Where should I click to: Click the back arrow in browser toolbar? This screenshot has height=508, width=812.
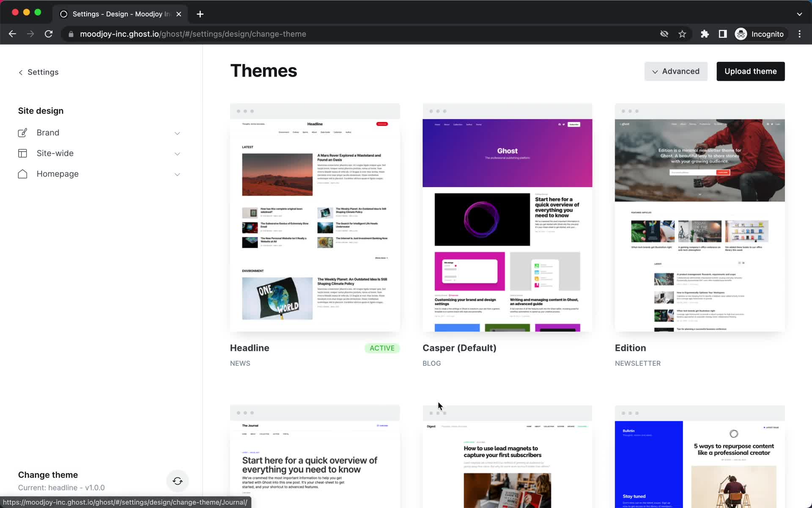coord(12,34)
